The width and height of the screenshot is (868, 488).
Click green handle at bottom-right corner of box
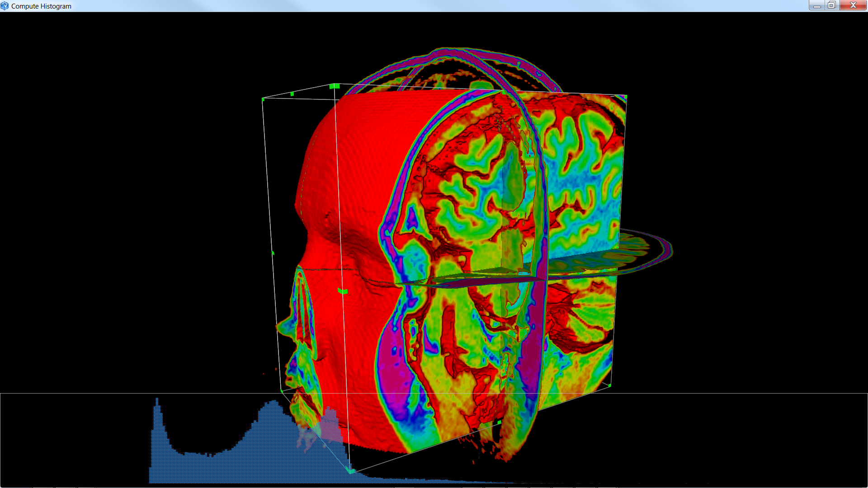(x=610, y=385)
